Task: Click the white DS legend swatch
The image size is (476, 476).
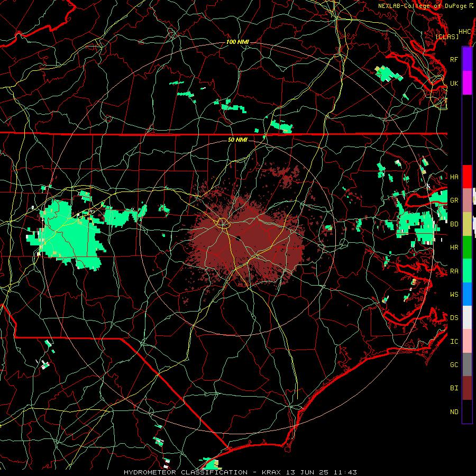Action: point(467,317)
